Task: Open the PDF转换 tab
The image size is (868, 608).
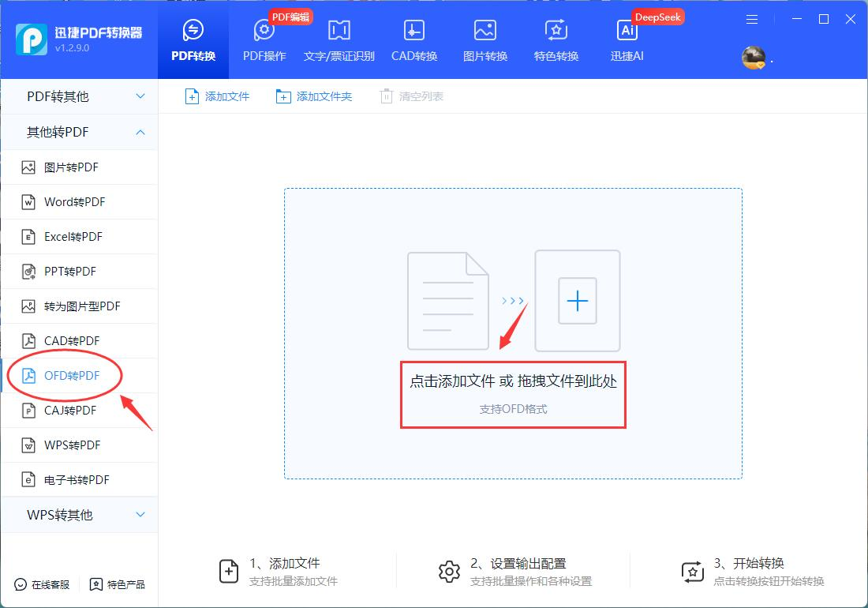Action: (x=193, y=39)
